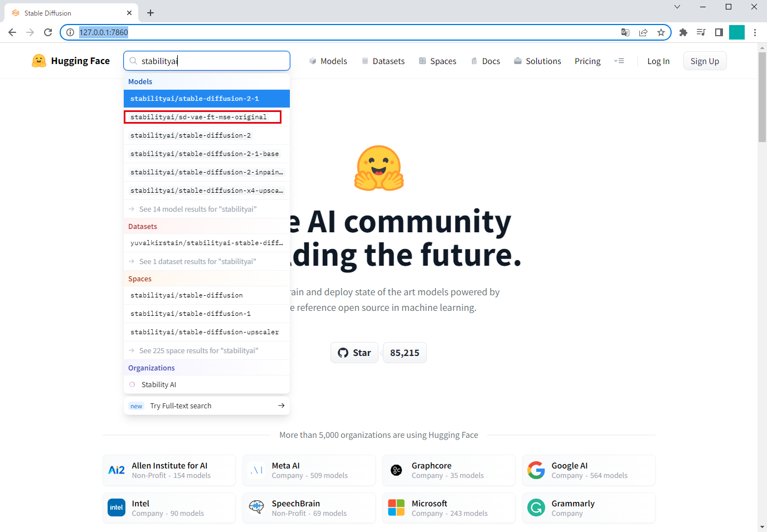Open the Models navigation item
Viewport: 767px width, 532px height.
pos(328,61)
